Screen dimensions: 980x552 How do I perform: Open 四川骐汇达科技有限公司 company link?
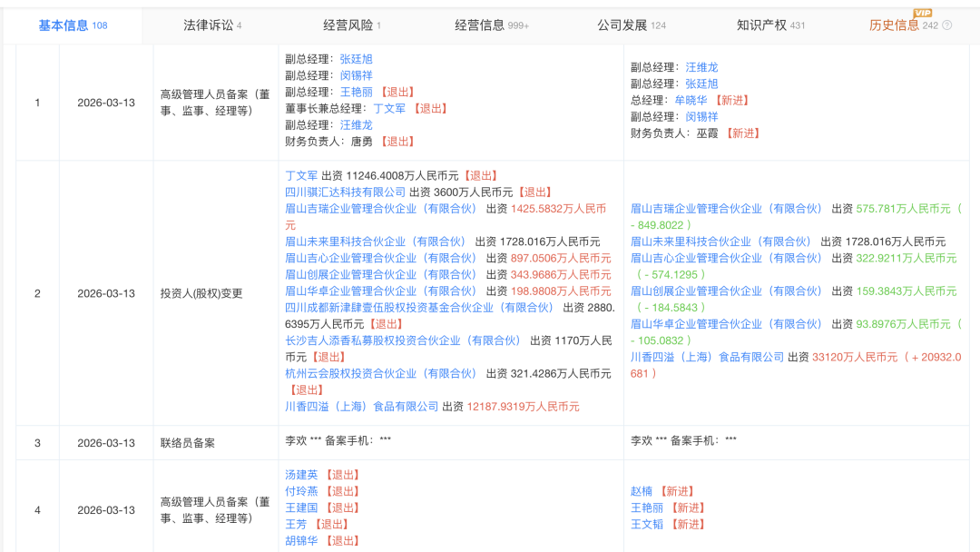[x=346, y=192]
